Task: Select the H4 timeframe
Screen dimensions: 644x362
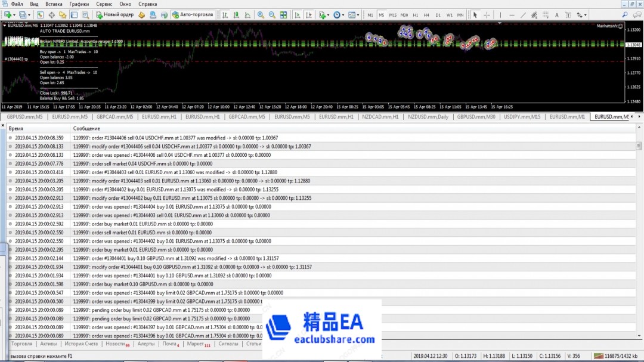Action: (426, 15)
